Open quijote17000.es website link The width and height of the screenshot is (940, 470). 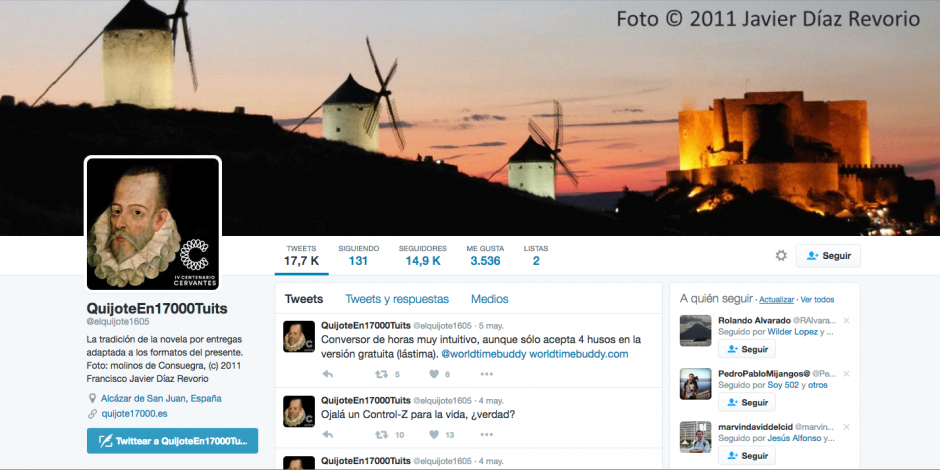(x=134, y=414)
